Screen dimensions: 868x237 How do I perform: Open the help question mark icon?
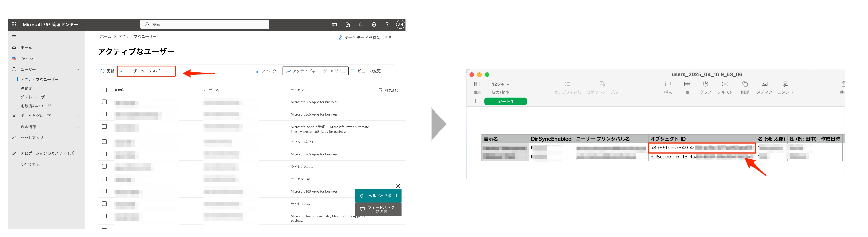click(387, 24)
